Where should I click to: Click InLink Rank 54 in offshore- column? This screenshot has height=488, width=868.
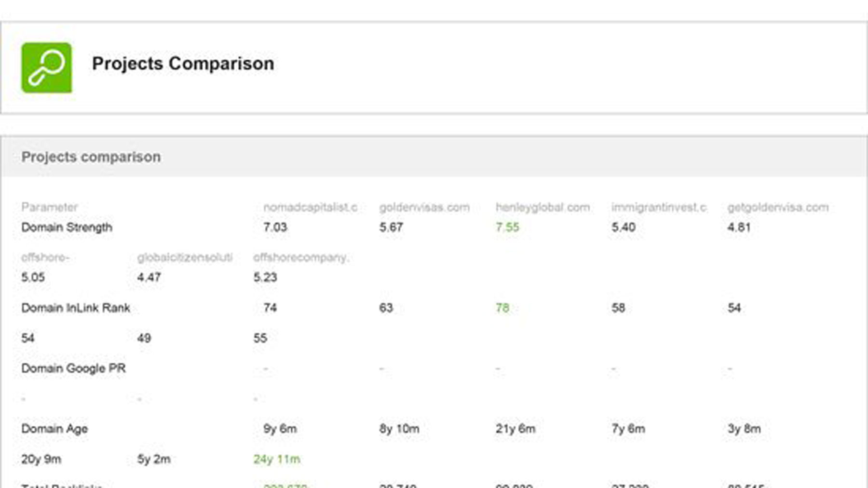coord(28,338)
